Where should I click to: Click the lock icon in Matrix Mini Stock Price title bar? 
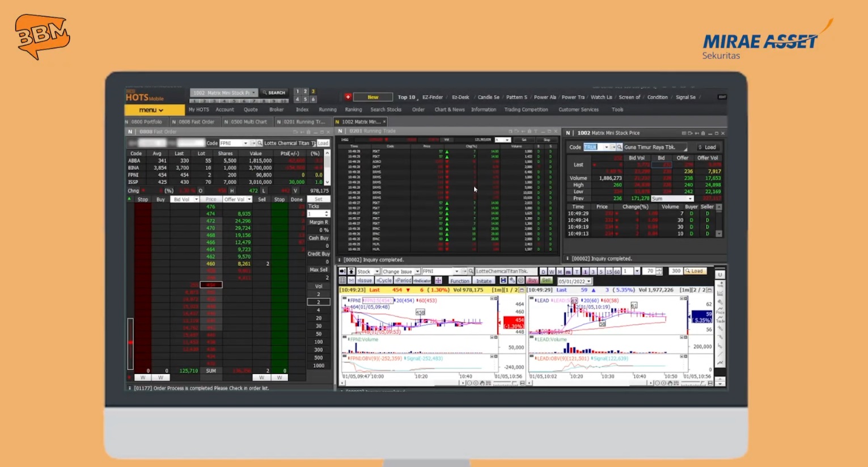point(703,133)
